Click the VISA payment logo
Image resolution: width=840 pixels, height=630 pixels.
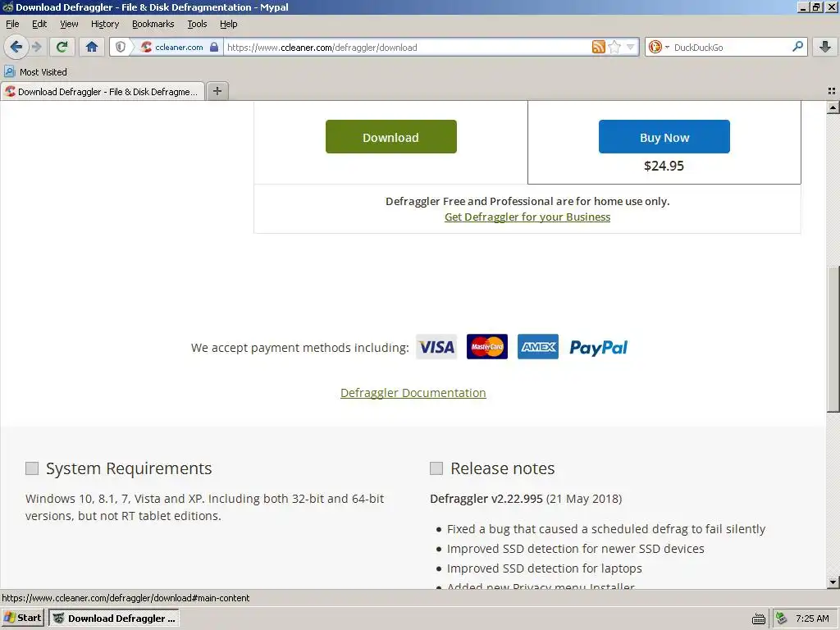pos(436,347)
